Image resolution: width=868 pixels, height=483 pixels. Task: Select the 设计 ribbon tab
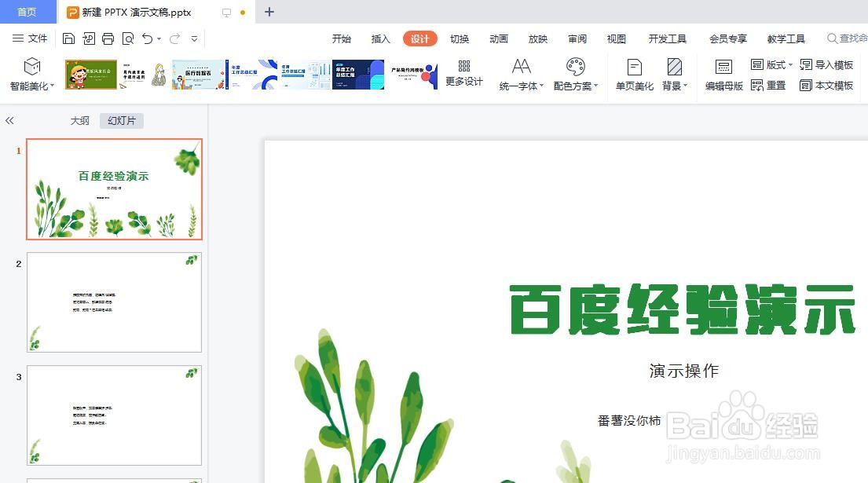click(x=419, y=38)
